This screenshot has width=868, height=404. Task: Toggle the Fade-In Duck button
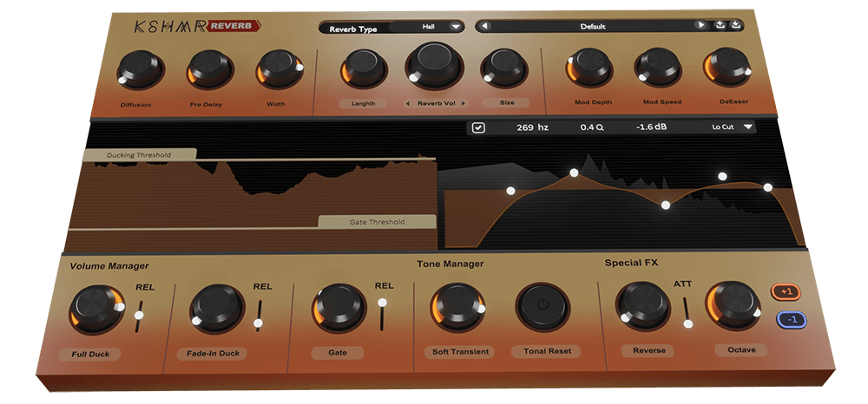click(213, 353)
